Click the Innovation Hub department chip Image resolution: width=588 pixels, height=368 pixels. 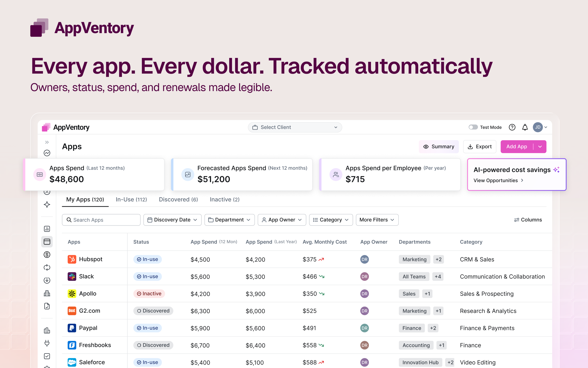tap(420, 362)
